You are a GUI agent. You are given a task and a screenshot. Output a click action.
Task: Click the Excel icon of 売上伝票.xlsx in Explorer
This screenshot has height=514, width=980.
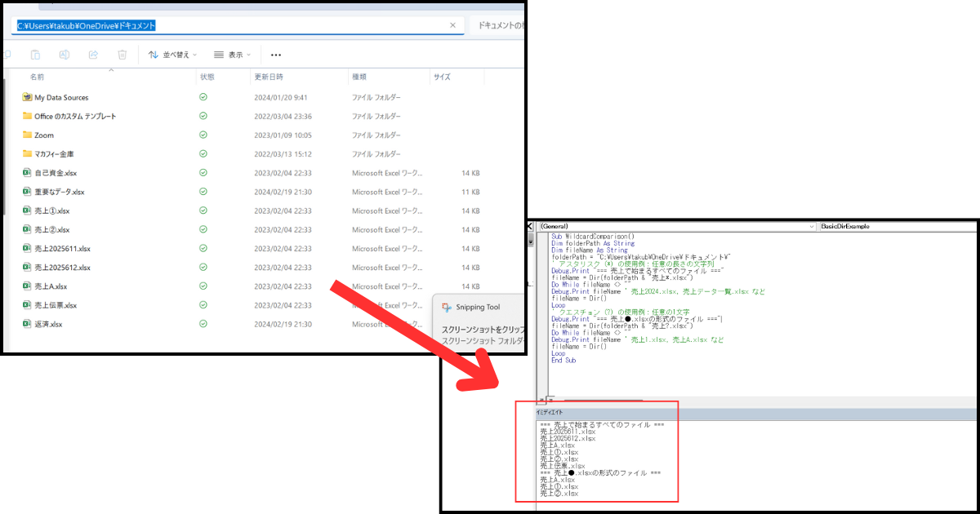pos(27,304)
